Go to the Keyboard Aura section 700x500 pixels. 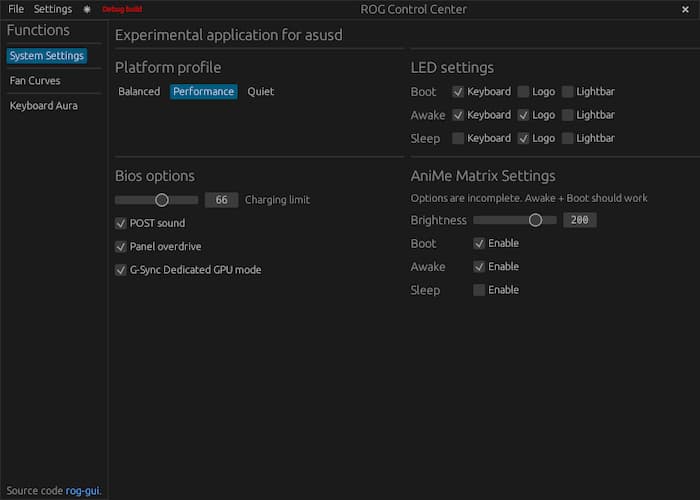[43, 106]
